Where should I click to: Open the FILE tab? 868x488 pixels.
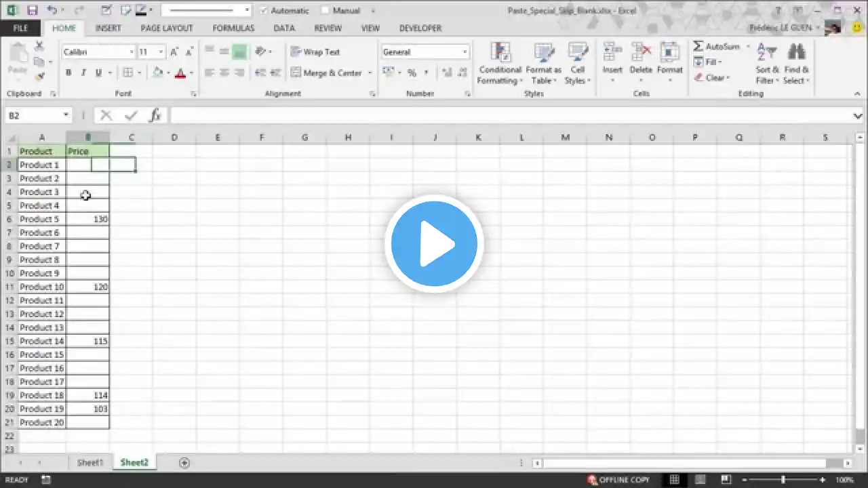tap(20, 28)
